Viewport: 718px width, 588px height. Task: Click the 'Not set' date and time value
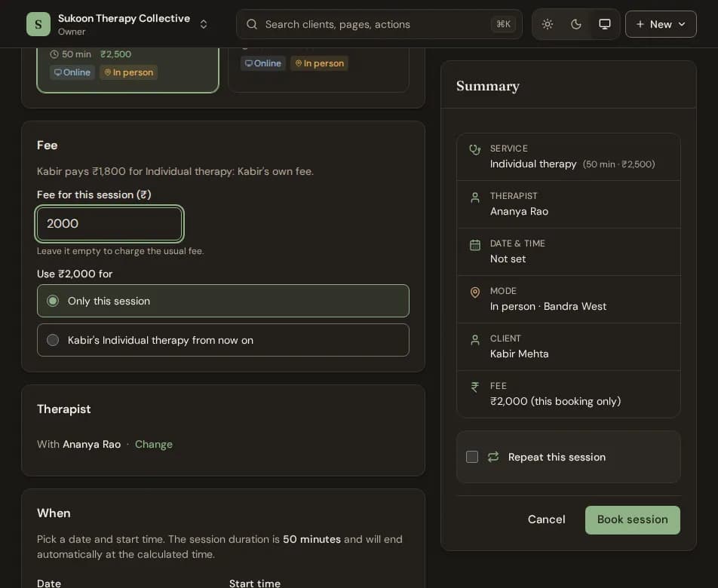point(508,259)
